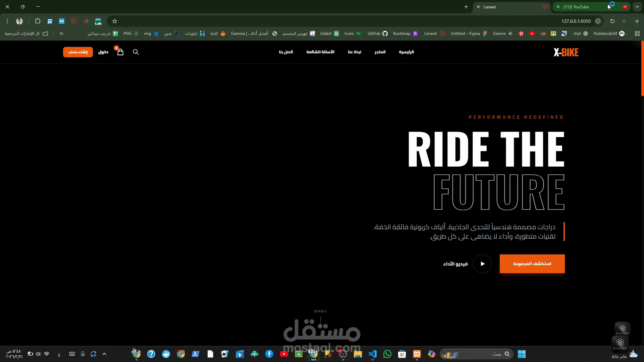
Task: Open File Explorer from taskbar
Action: [x=358, y=354]
